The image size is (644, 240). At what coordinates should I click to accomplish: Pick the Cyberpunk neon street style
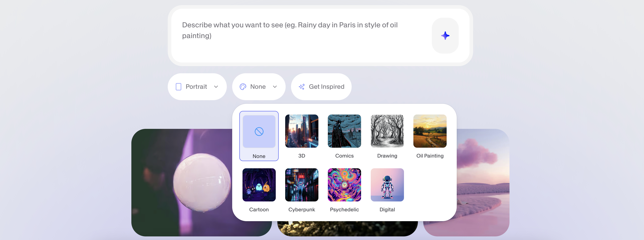(302, 185)
